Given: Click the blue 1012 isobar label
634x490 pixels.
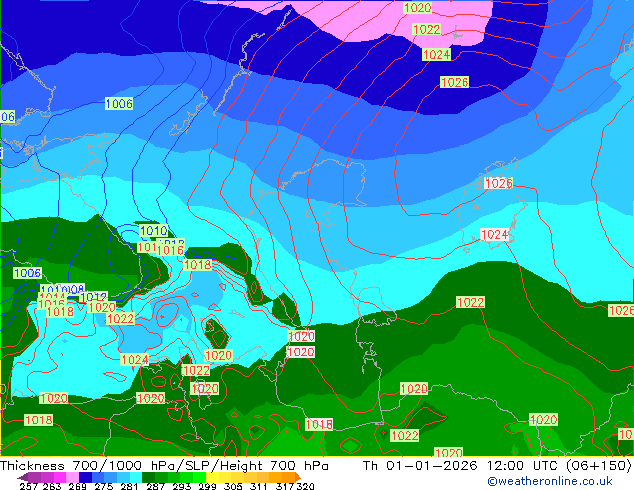Looking at the screenshot, I should point(93,298).
